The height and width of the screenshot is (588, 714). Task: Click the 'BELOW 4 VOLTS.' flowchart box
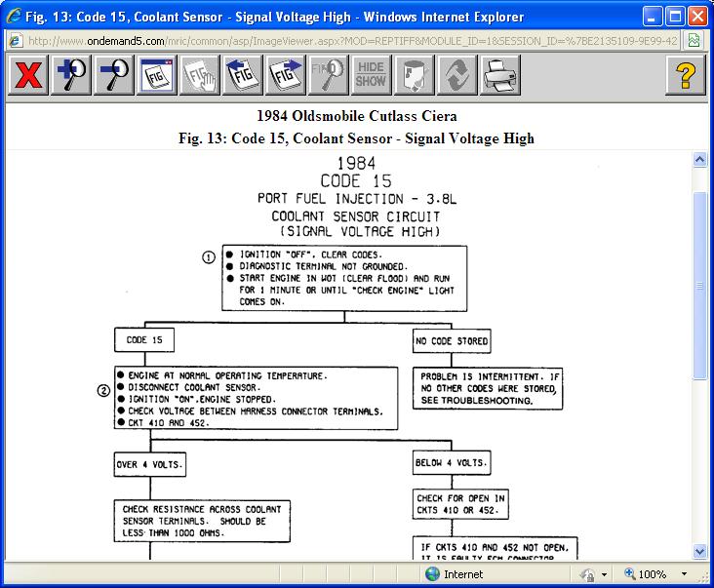(452, 463)
